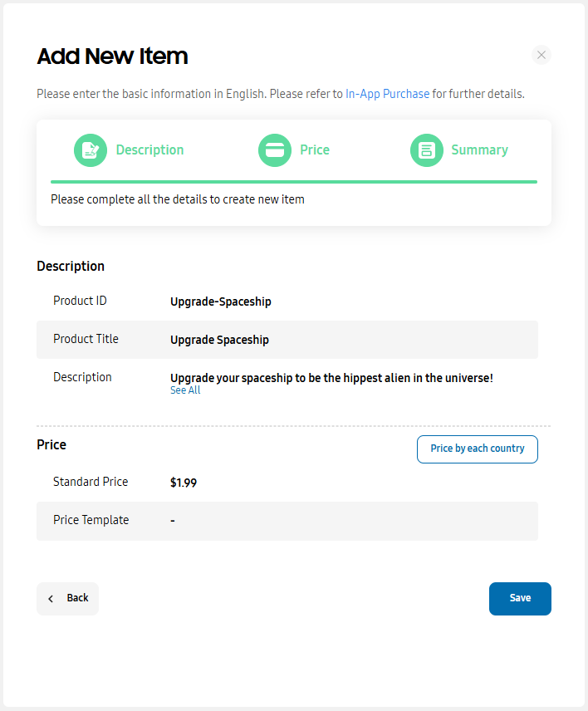Click the Summary step document icon
The width and height of the screenshot is (588, 711).
427,150
